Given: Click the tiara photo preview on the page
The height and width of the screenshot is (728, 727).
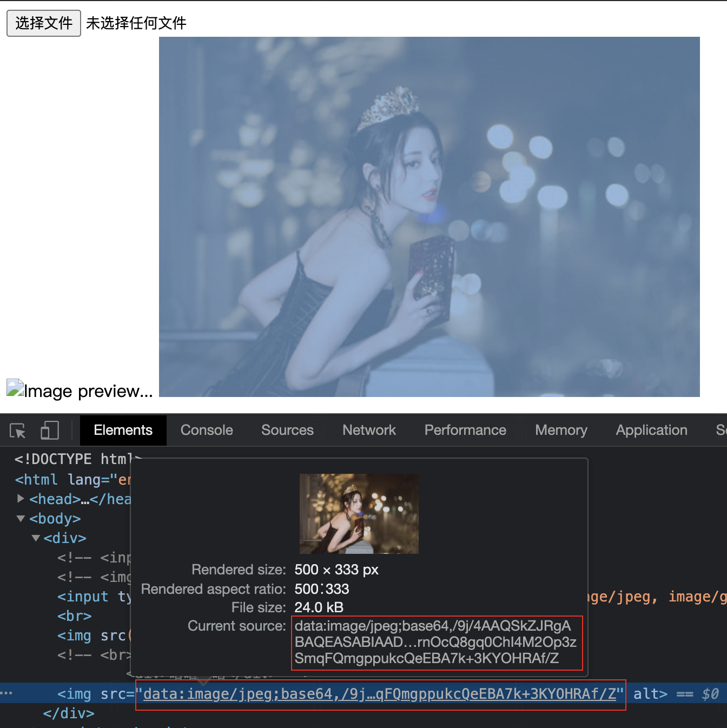Looking at the screenshot, I should (x=429, y=215).
